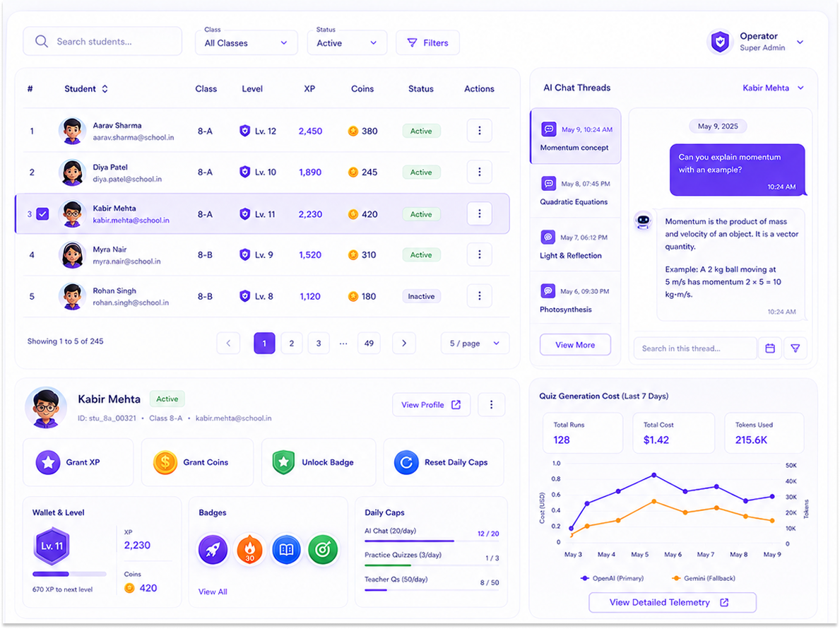Expand the Operator account menu

(800, 42)
